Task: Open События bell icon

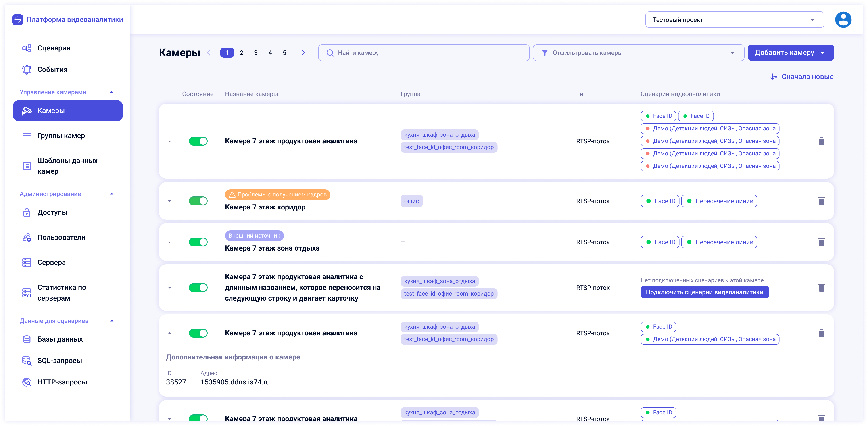Action: 27,69
